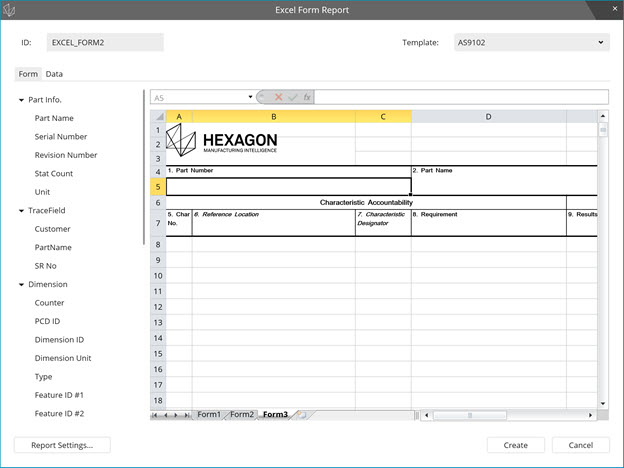Collapse the Dimension tree group
This screenshot has height=468, width=624.
21,285
